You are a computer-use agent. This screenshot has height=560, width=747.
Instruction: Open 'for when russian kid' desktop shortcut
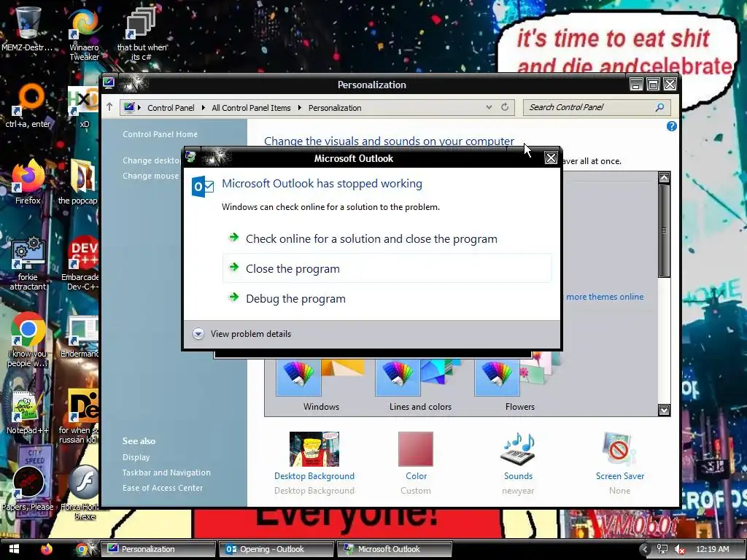pyautogui.click(x=79, y=416)
